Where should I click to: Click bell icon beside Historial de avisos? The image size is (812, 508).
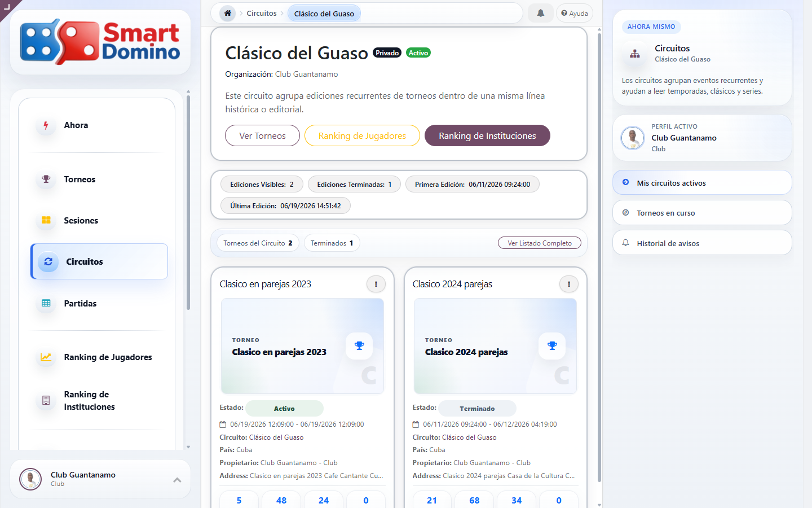coord(625,243)
